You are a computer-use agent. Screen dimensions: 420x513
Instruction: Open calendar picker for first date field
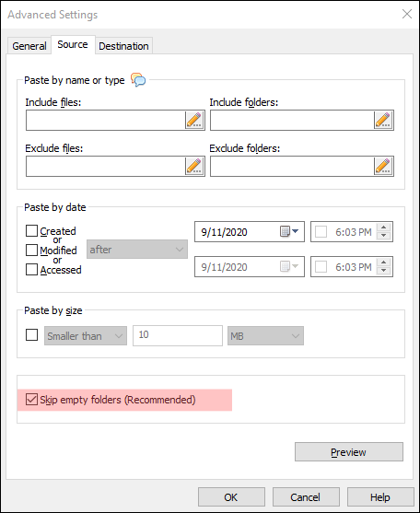289,232
